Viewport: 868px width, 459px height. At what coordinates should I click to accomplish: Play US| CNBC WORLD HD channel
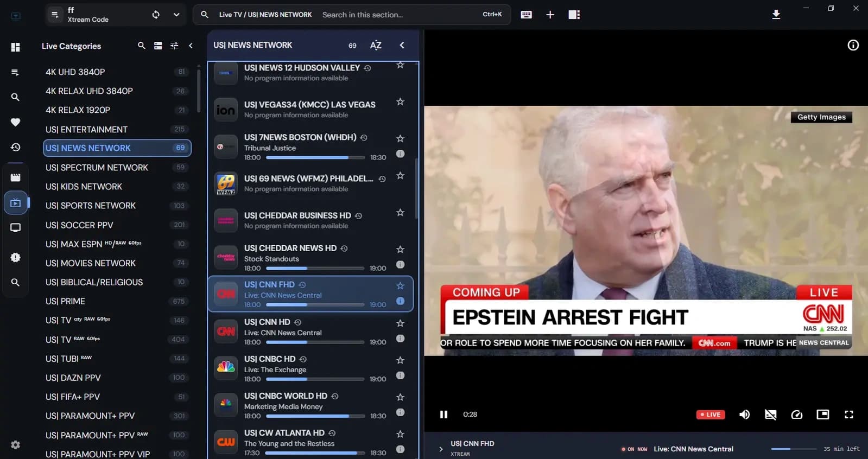point(311,405)
